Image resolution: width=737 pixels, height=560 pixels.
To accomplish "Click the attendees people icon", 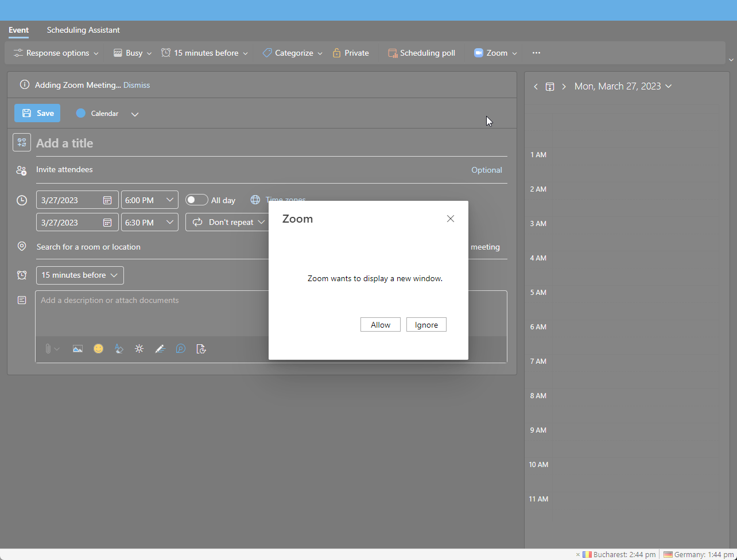I will coord(21,170).
